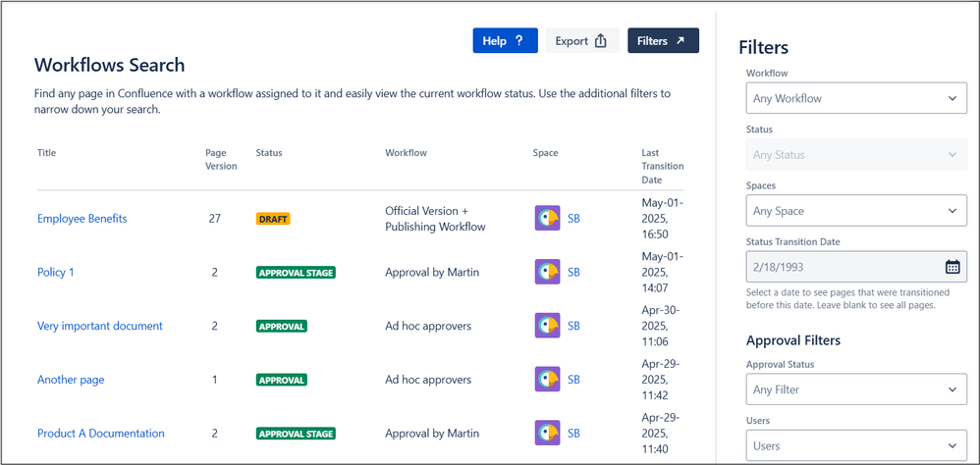
Task: Click space avatar icon in Employee Benefits row
Action: (x=548, y=219)
